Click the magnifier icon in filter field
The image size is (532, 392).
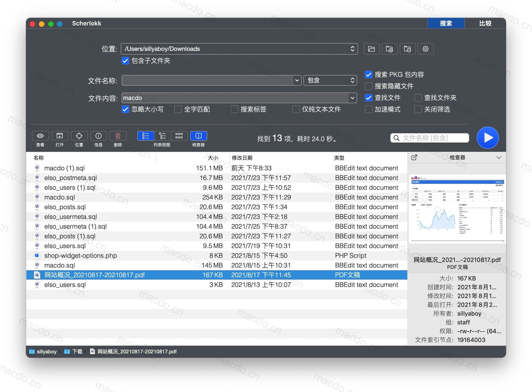coord(396,138)
